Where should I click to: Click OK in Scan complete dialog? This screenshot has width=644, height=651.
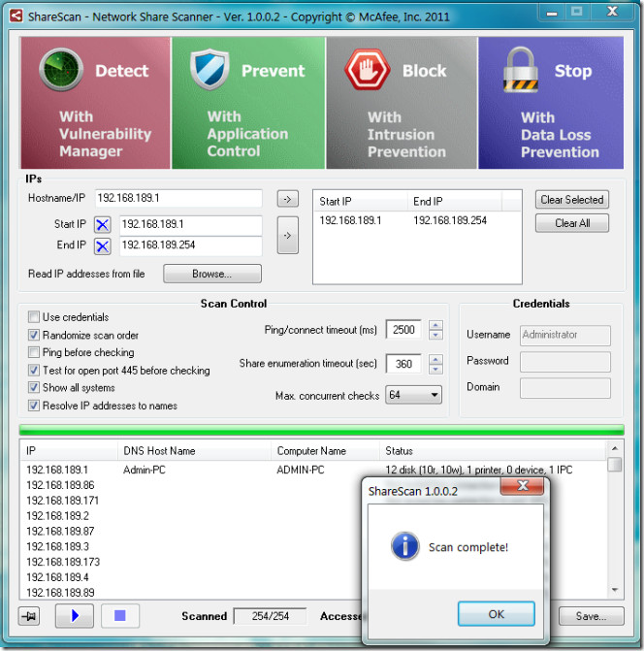[x=497, y=613]
